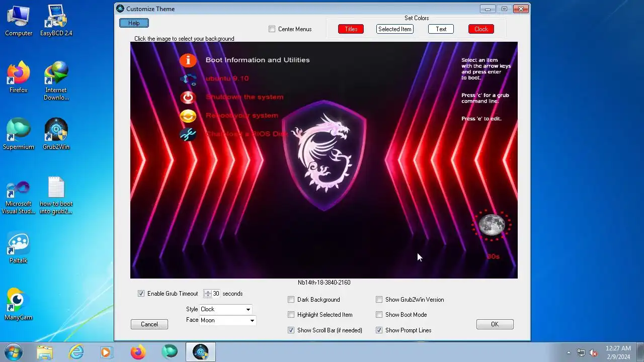Click the 'ubuntu 9.10' menu text
Image resolution: width=644 pixels, height=362 pixels.
[227, 78]
